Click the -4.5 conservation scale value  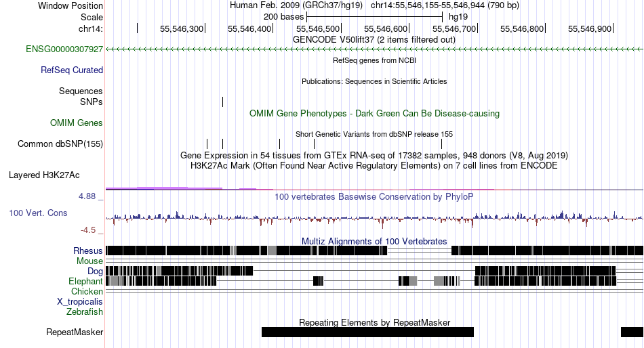(88, 230)
